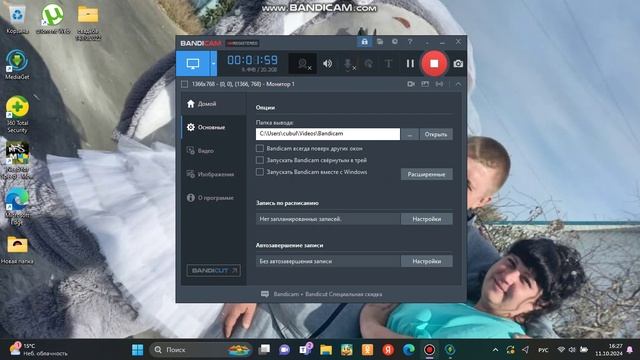Open settings gear icon in title bar
Screen dimensions: 640x360
[x=395, y=42]
